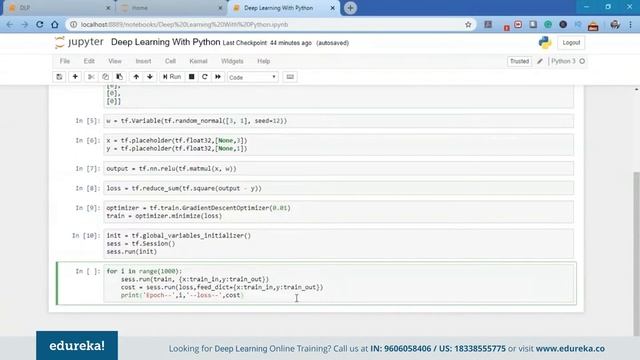This screenshot has height=360, width=640.
Task: Click inside the for loop training cell
Action: pyautogui.click(x=338, y=283)
